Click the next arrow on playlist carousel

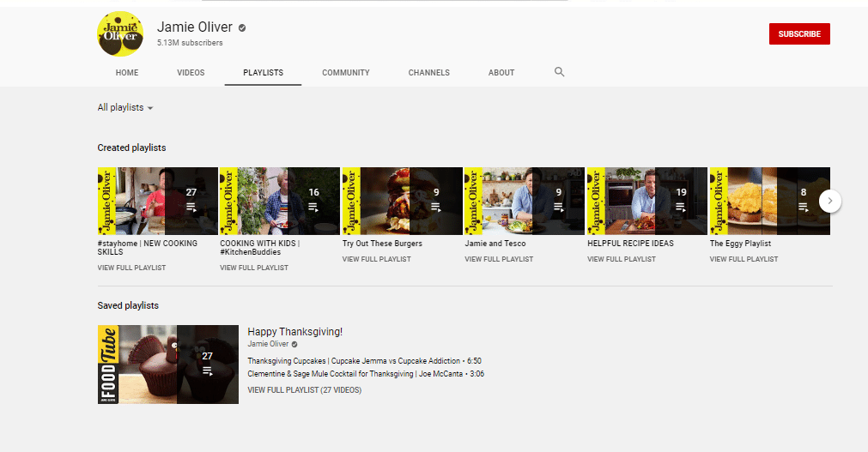[x=830, y=201]
